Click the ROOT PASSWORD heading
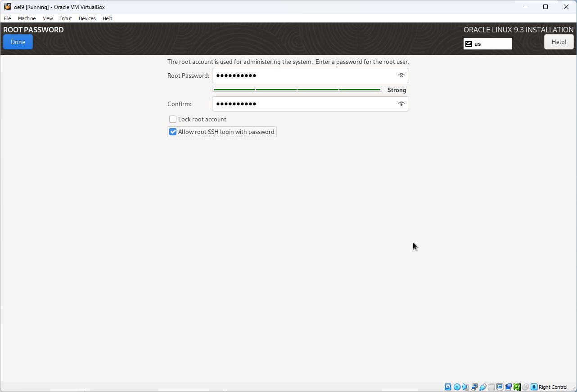Viewport: 577px width, 392px height. (x=33, y=30)
